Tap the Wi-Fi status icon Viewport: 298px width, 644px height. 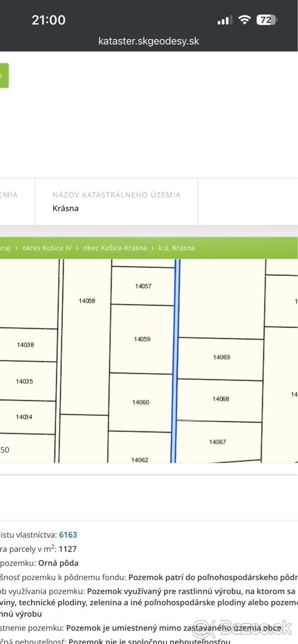pos(245,20)
